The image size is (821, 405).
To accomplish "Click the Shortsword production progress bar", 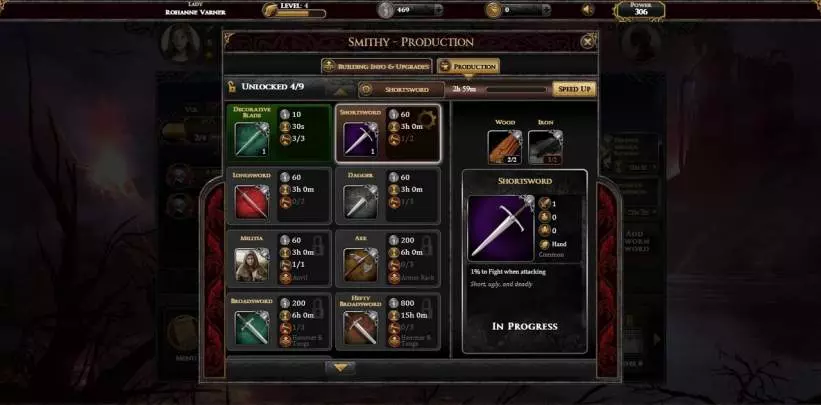I will (x=516, y=90).
